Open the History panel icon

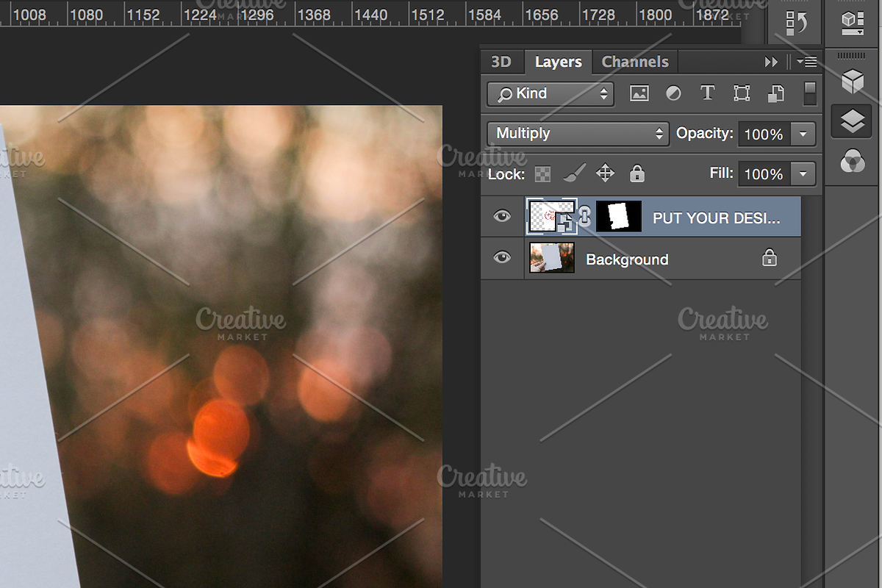796,23
